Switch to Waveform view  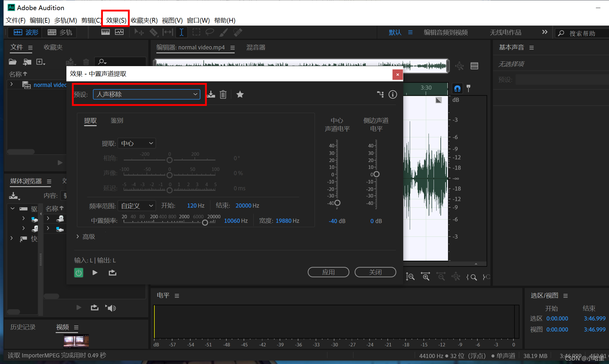point(26,32)
